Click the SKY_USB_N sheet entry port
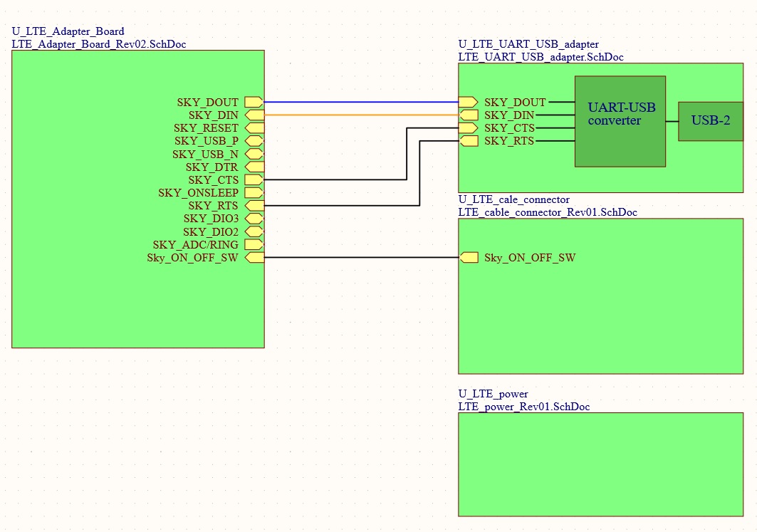The image size is (757, 532). pyautogui.click(x=254, y=154)
